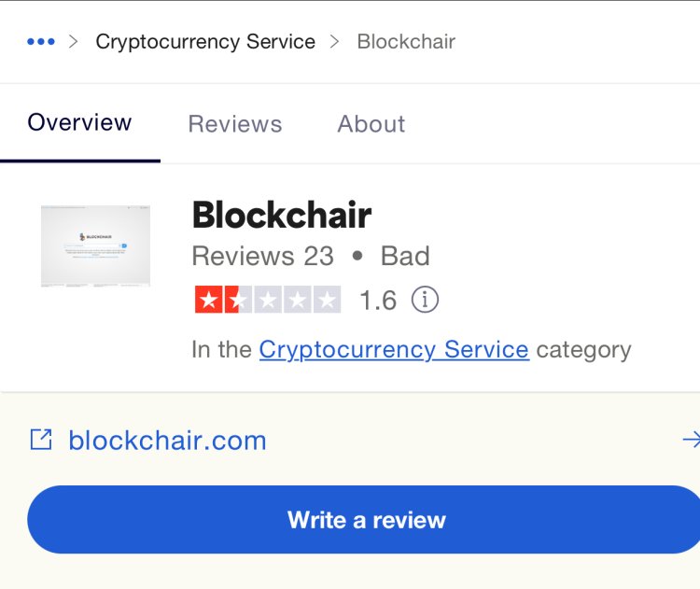Select Blockchair breadcrumb item
The height and width of the screenshot is (589, 700).
(x=406, y=41)
